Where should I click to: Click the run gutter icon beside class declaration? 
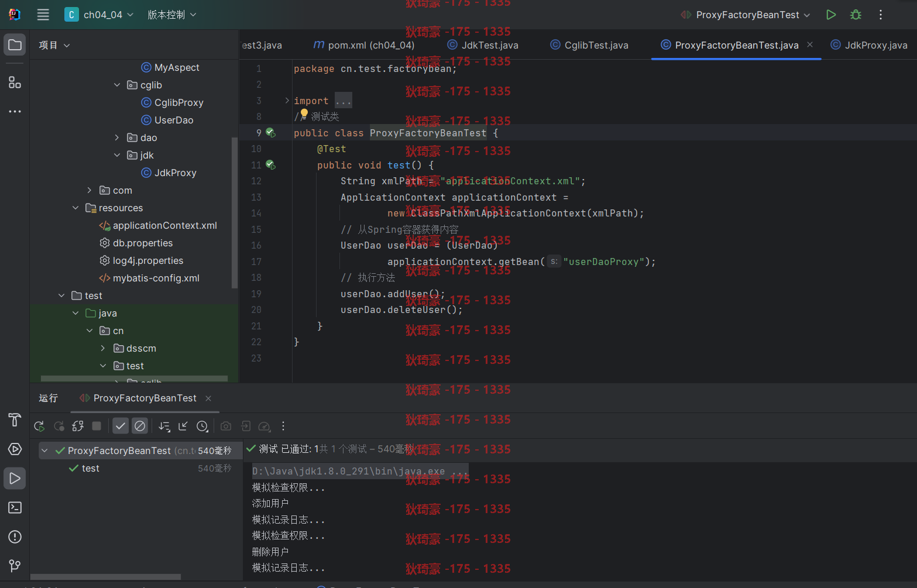(x=270, y=133)
